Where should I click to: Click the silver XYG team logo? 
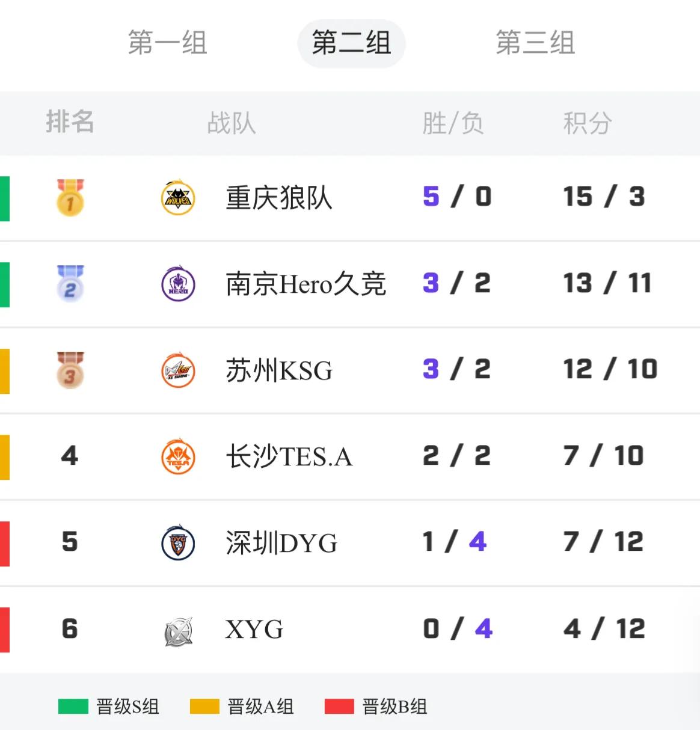[x=178, y=630]
